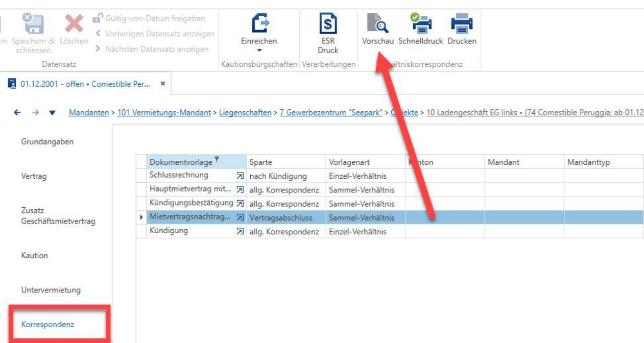The width and height of the screenshot is (644, 343).
Task: Open the Zusatz Geschäftsmietvertrag section
Action: point(58,215)
